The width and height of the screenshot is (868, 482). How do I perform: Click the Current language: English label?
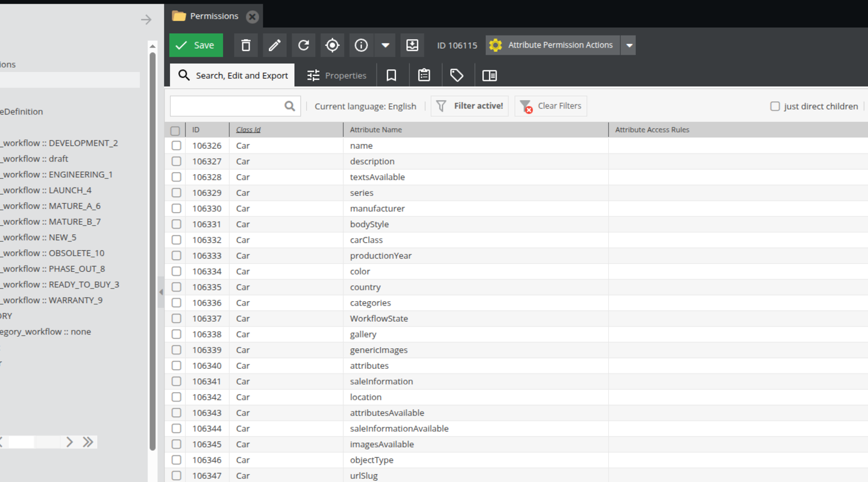point(365,106)
